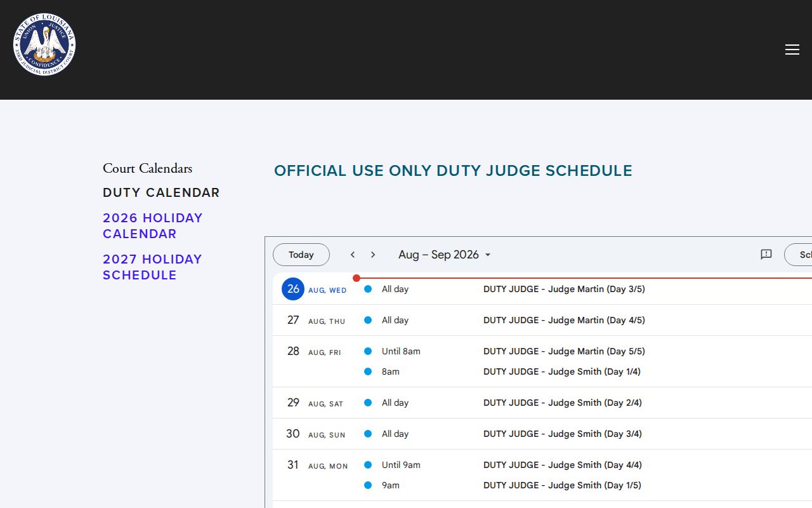Go to next period in calendar
The height and width of the screenshot is (508, 812).
pyautogui.click(x=373, y=255)
